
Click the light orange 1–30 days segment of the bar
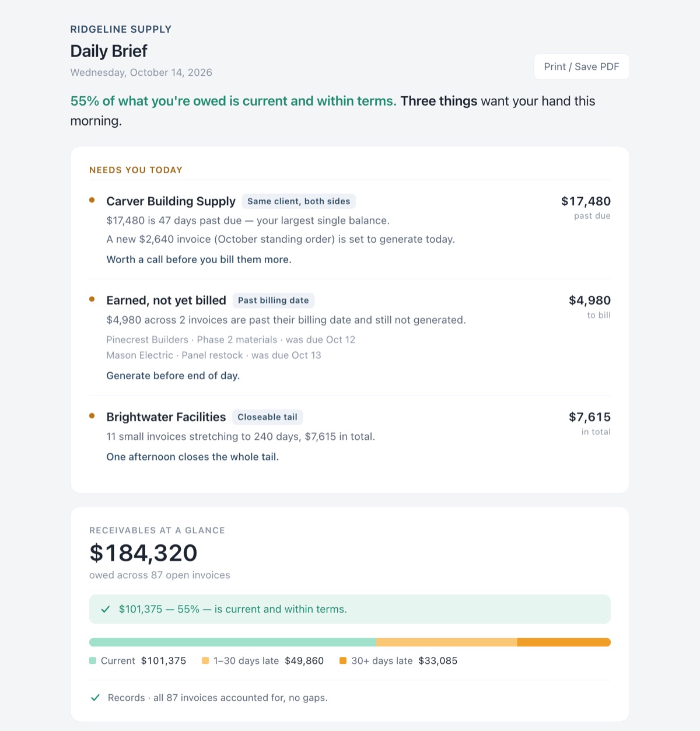pos(447,642)
